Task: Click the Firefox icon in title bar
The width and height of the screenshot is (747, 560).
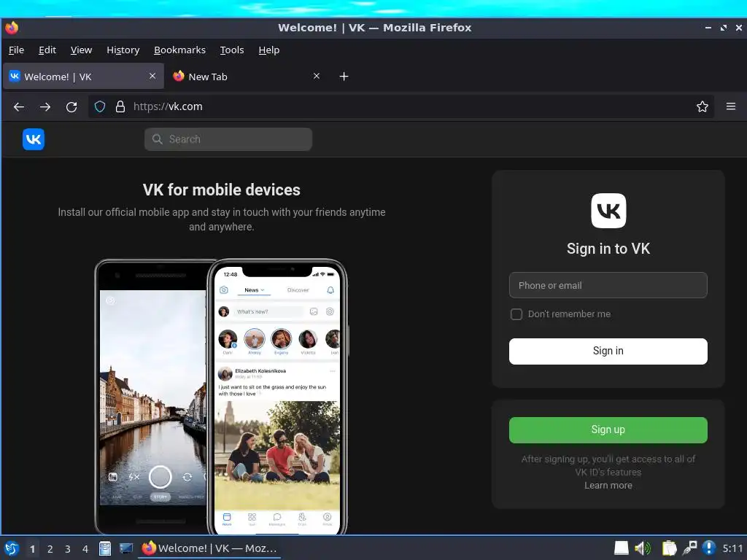Action: [12, 28]
